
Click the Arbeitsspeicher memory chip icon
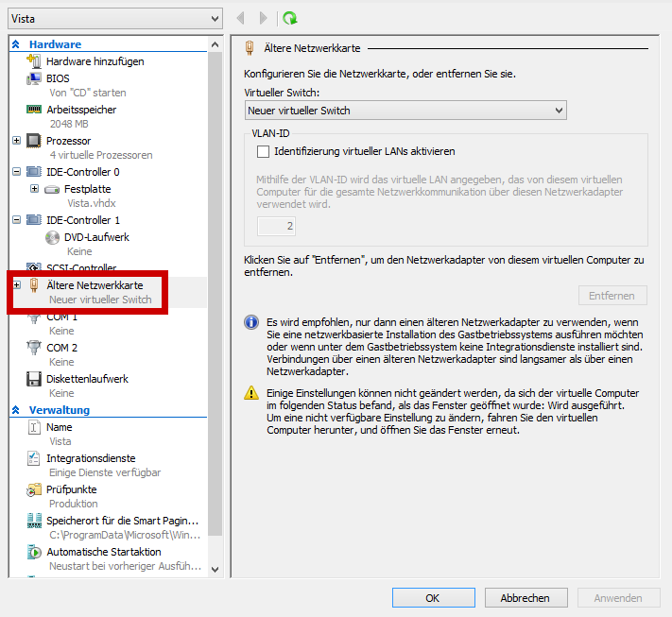[34, 110]
